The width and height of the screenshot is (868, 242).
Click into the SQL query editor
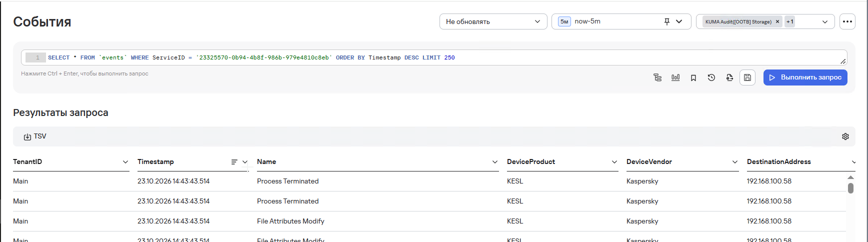(434, 57)
